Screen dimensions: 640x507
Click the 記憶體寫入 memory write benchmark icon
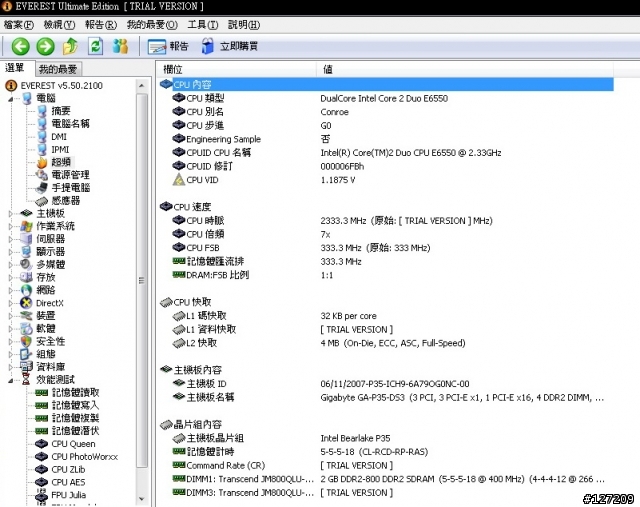pos(42,405)
